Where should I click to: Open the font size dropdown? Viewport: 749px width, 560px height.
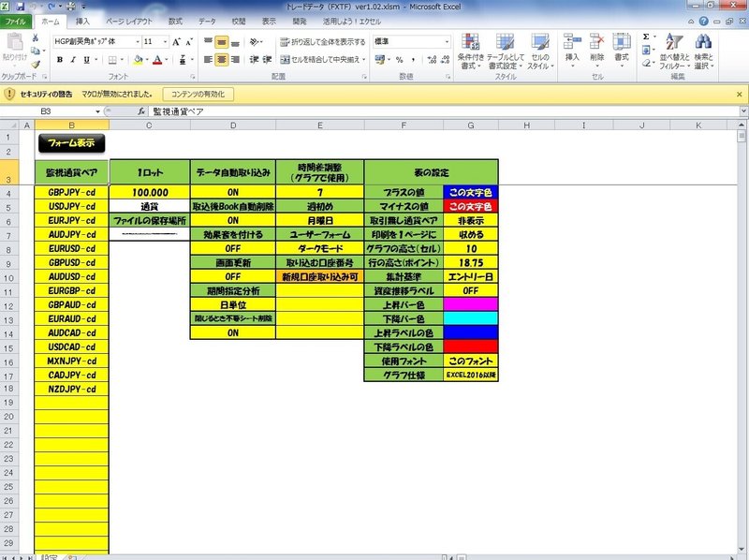(x=166, y=42)
